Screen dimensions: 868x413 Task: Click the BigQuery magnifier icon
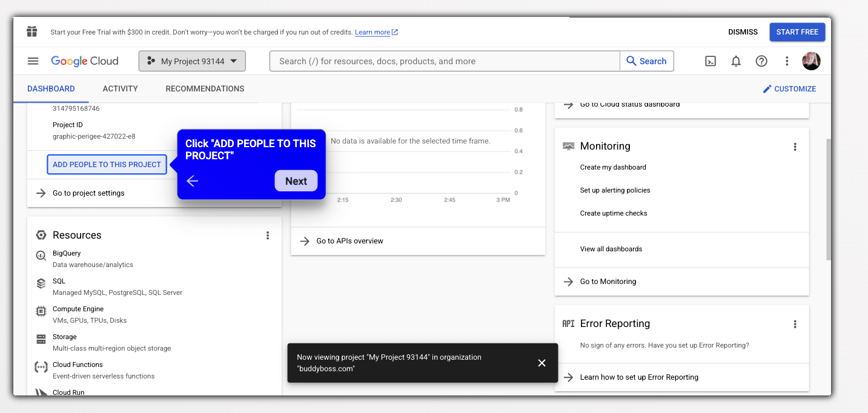tap(41, 256)
